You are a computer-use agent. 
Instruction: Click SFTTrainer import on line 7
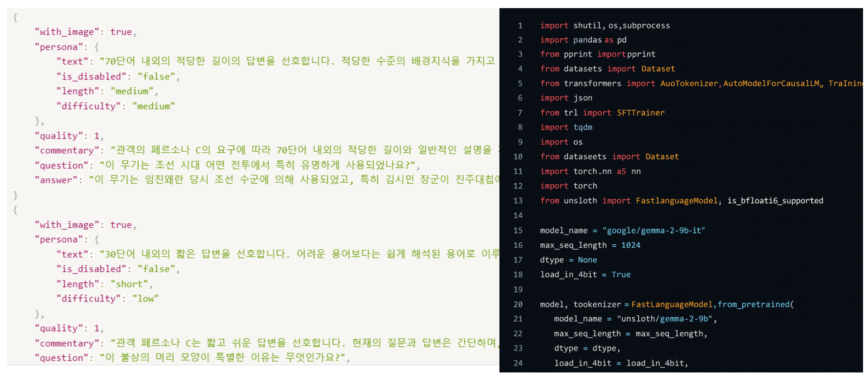tap(641, 113)
